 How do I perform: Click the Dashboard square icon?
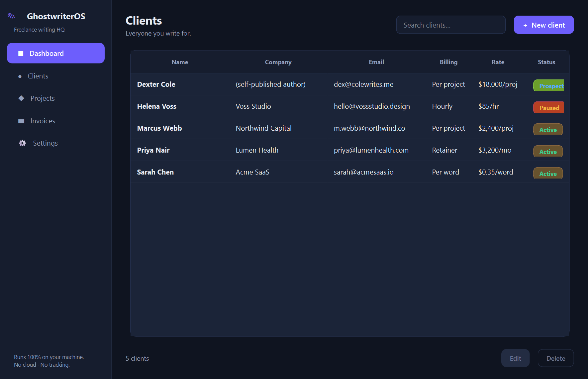point(21,54)
